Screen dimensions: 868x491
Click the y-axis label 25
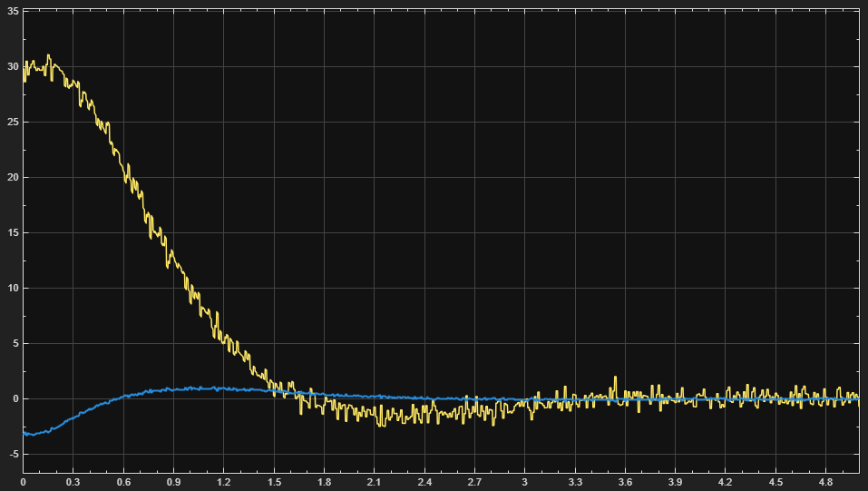[13, 122]
